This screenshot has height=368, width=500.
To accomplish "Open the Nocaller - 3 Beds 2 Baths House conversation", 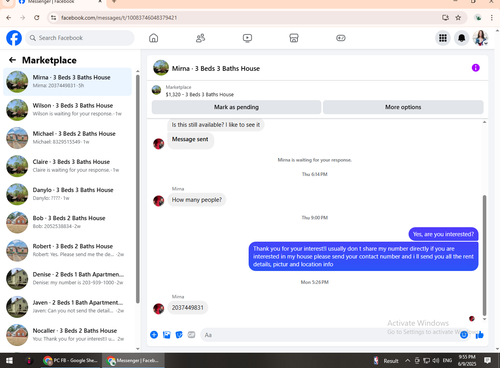I will coord(67,335).
